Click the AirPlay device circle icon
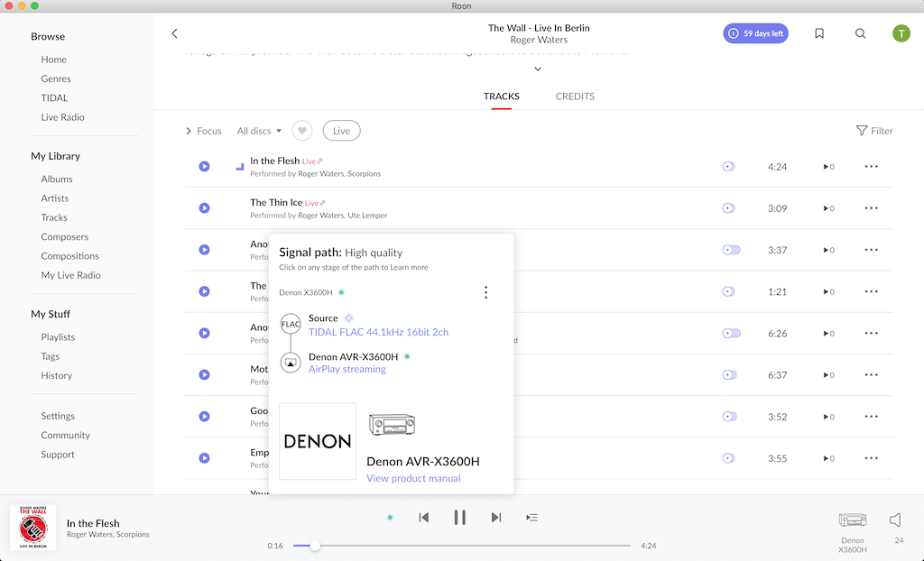 click(x=291, y=363)
